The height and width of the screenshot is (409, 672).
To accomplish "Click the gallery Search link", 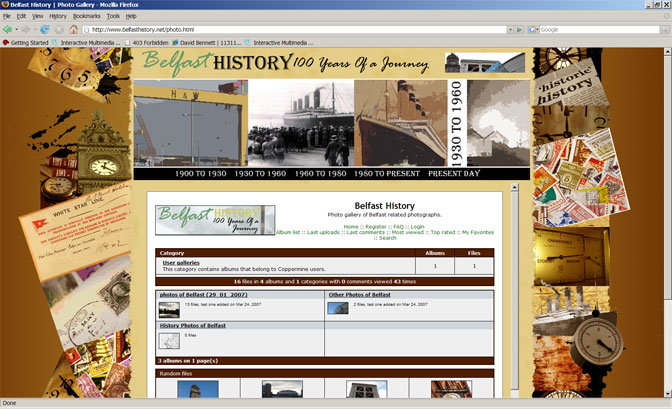I will pos(387,238).
